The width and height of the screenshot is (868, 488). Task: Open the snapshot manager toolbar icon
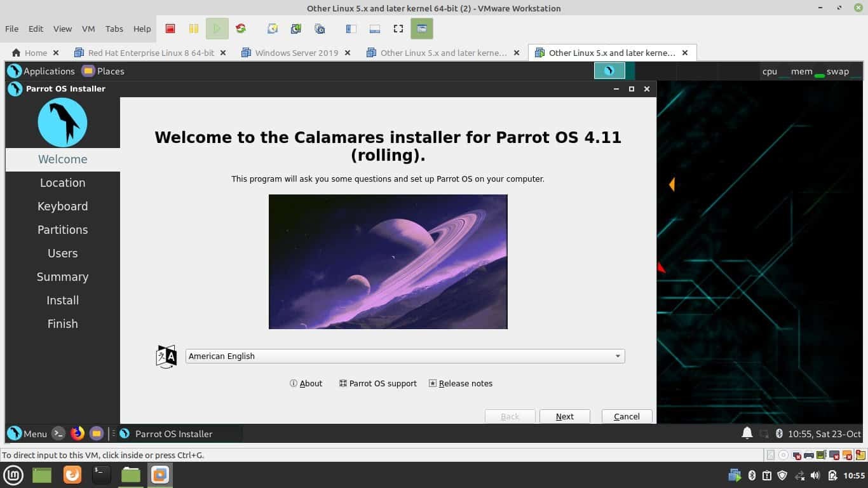point(320,29)
